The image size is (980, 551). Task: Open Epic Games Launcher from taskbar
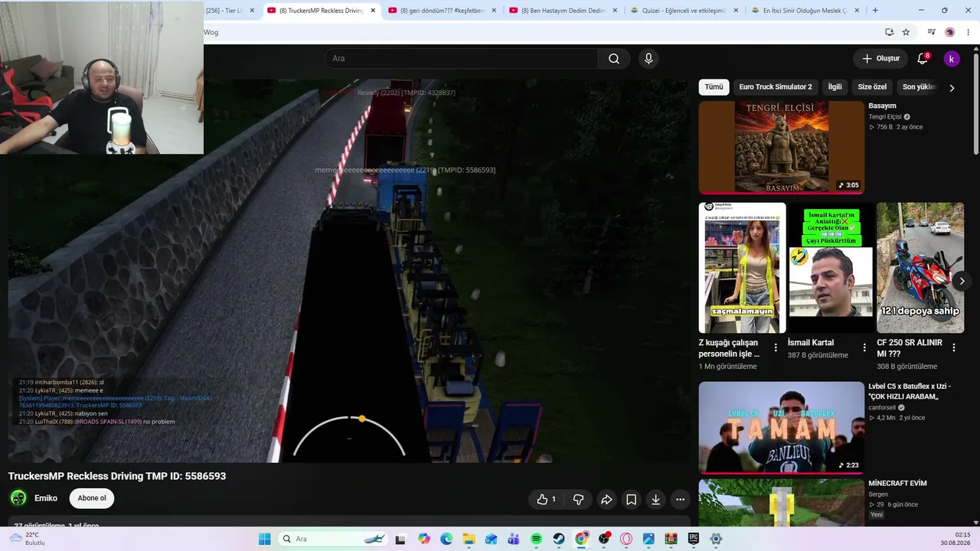tap(694, 539)
